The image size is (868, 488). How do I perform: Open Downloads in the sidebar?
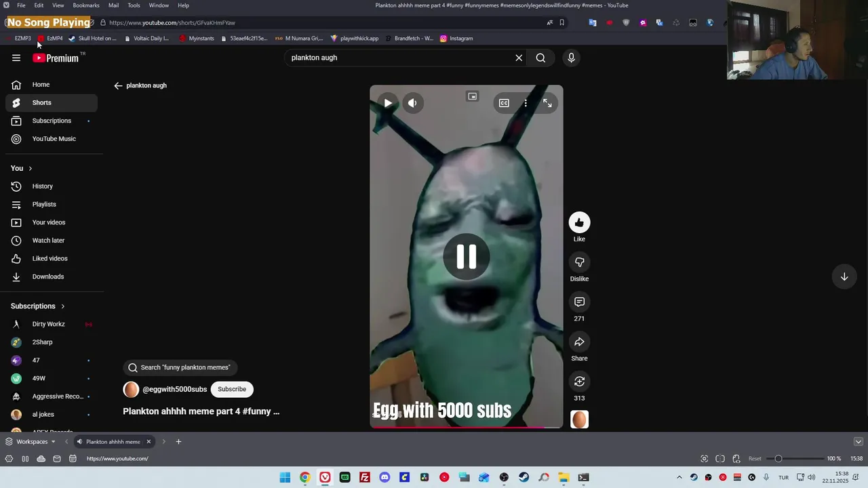[52, 277]
